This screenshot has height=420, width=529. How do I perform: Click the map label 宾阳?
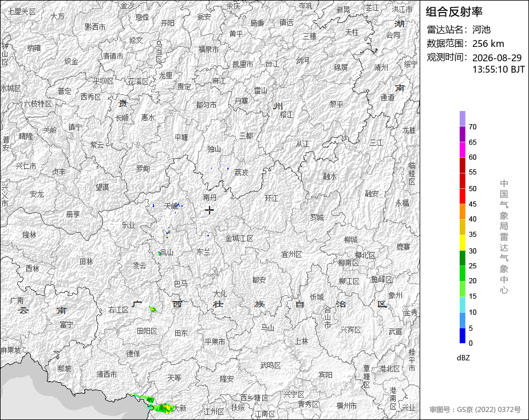point(326,375)
